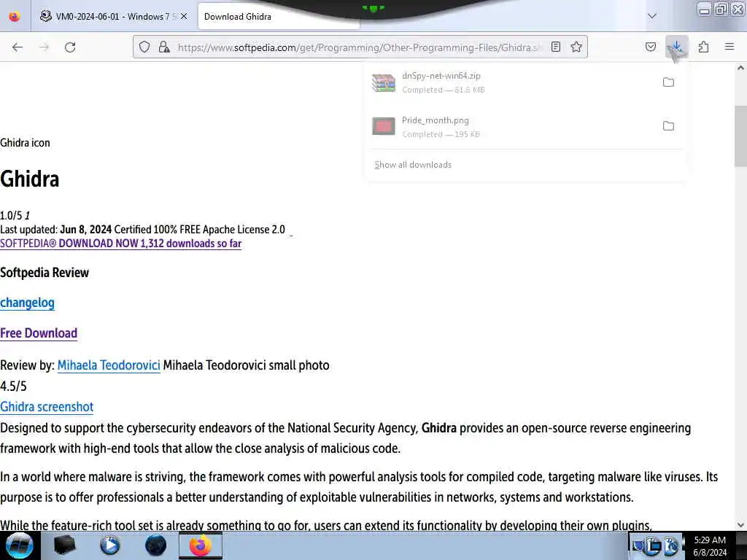Image resolution: width=747 pixels, height=560 pixels.
Task: Open the Windows Start menu
Action: click(19, 545)
